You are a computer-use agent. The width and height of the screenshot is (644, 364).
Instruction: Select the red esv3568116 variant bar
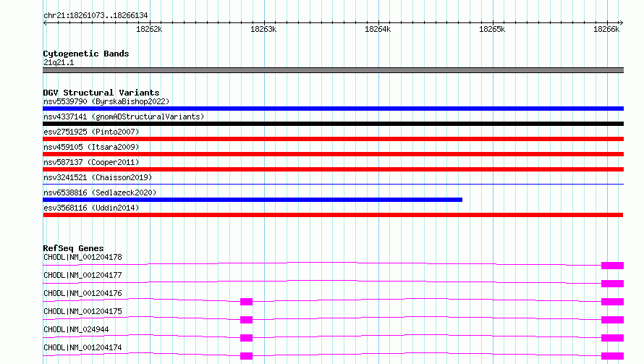(x=333, y=215)
